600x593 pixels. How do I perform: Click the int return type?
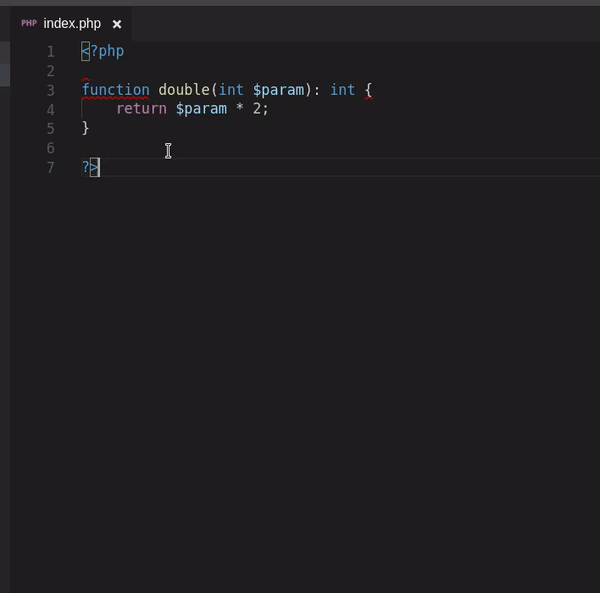coord(342,90)
